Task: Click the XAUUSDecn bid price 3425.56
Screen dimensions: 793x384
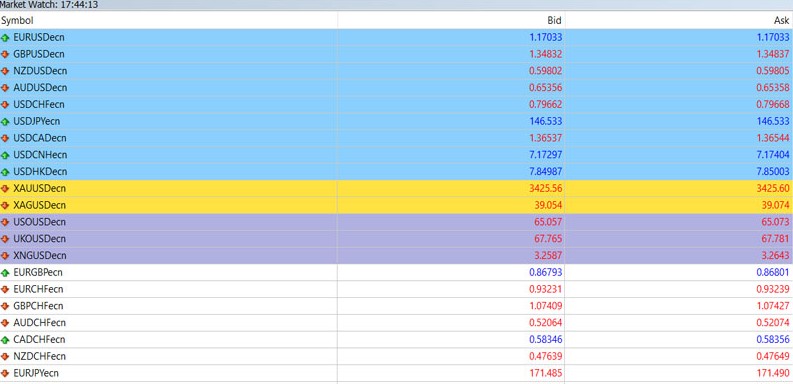Action: click(x=546, y=189)
